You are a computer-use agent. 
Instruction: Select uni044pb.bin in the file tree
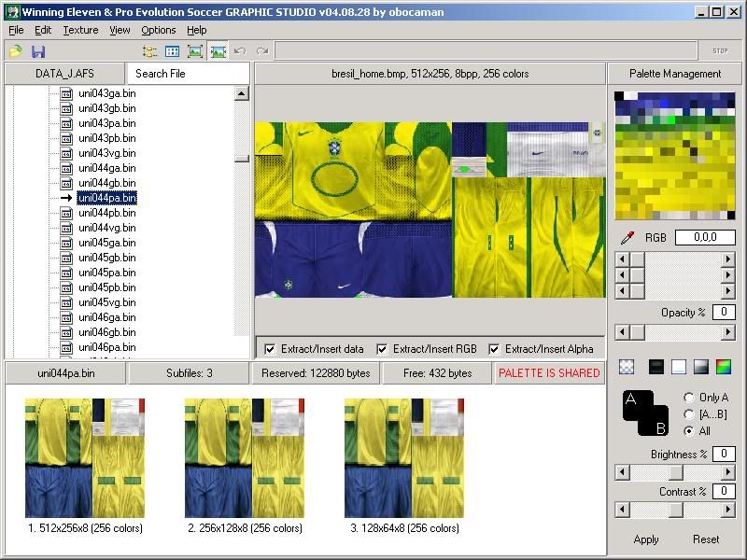point(107,213)
